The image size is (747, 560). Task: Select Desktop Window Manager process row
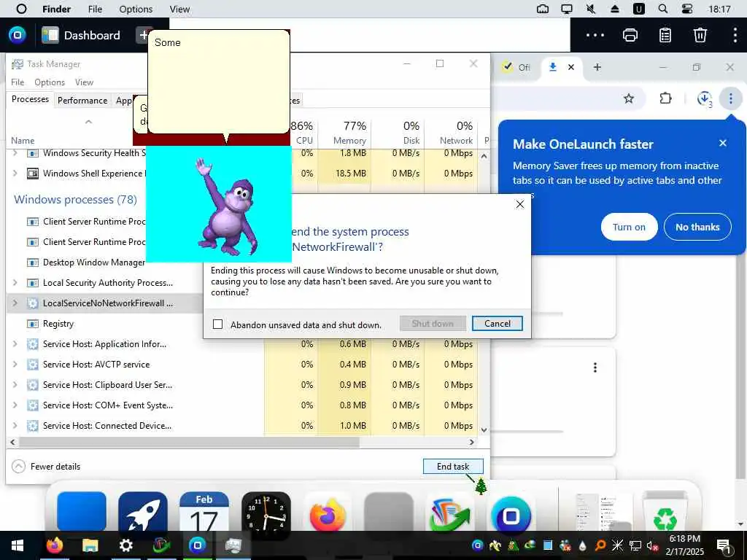[76, 262]
